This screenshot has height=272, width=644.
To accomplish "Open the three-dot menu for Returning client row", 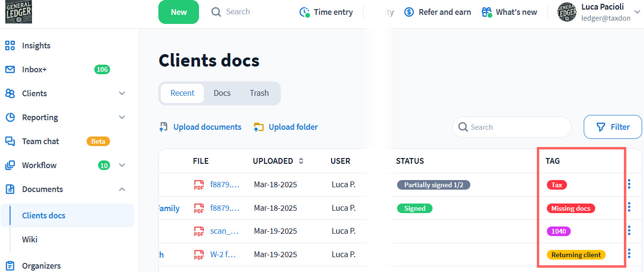I will point(629,254).
